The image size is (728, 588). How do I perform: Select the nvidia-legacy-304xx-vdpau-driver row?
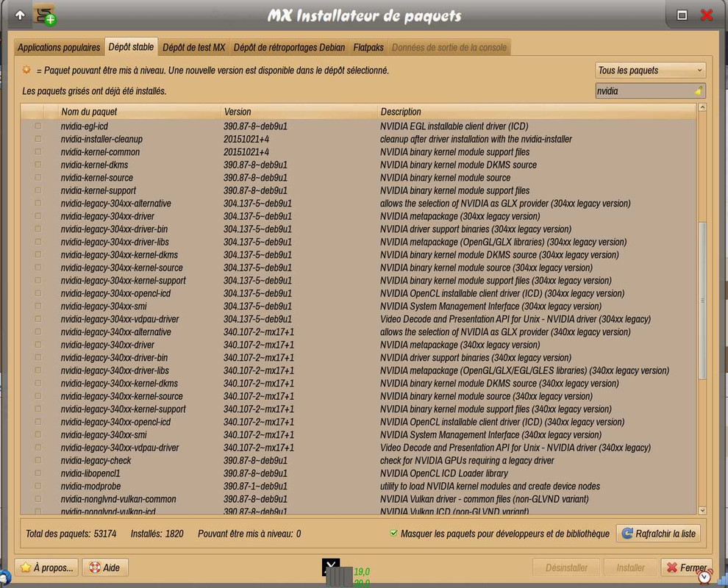[x=358, y=319]
